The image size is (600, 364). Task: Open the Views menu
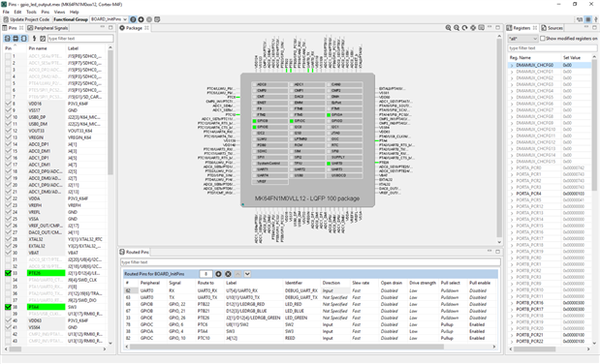[59, 12]
